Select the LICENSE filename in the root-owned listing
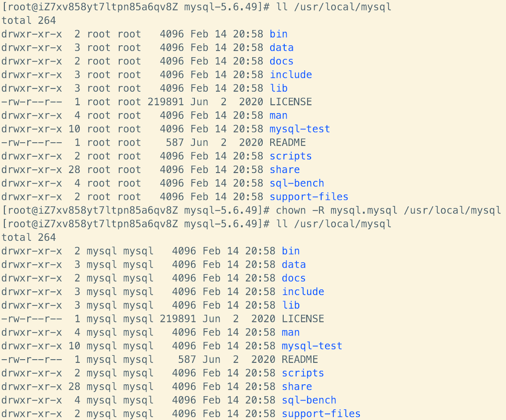The height and width of the screenshot is (420, 506). [x=290, y=102]
